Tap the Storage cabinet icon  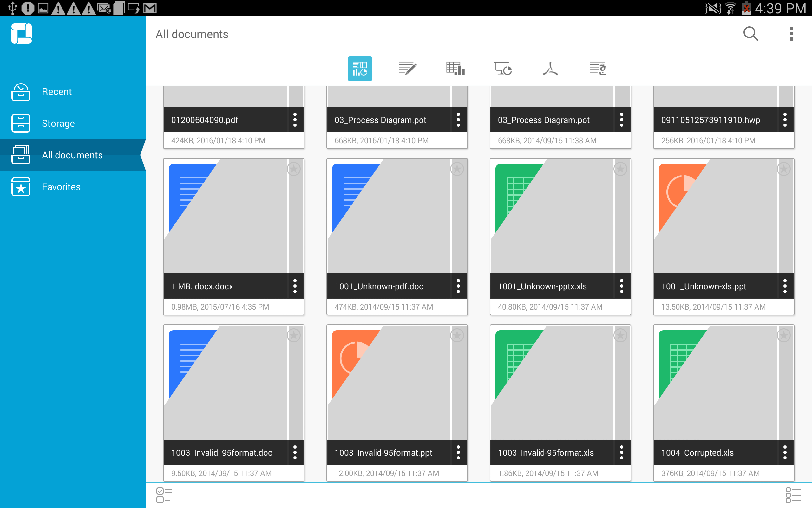click(21, 123)
